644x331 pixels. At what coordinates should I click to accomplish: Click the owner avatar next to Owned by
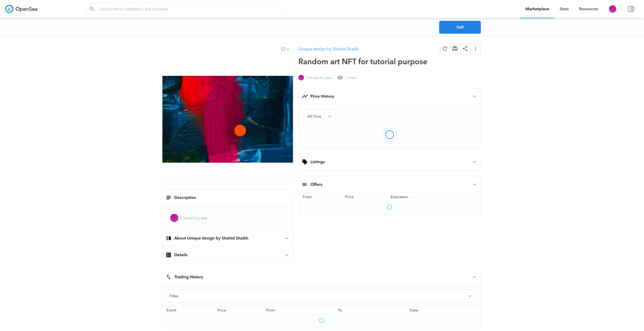(301, 78)
